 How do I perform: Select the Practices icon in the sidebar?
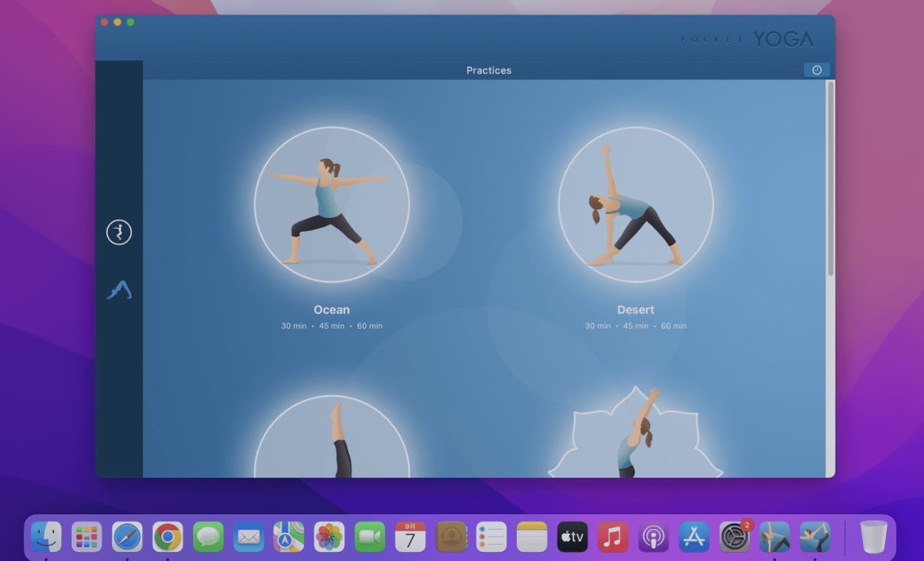119,232
